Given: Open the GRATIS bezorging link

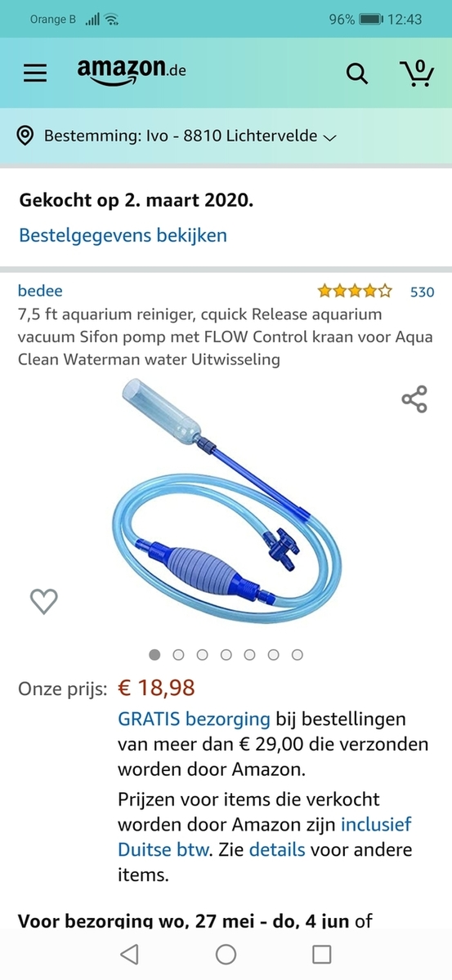Looking at the screenshot, I should [194, 719].
